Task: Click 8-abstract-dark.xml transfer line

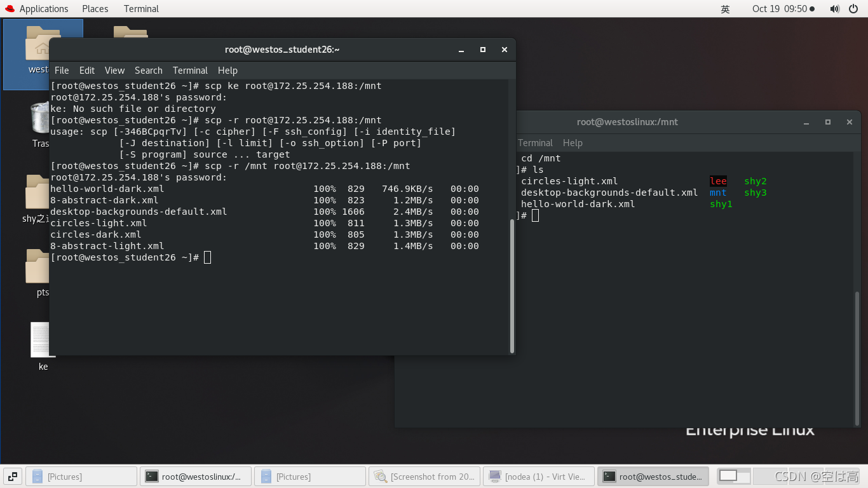Action: click(264, 200)
